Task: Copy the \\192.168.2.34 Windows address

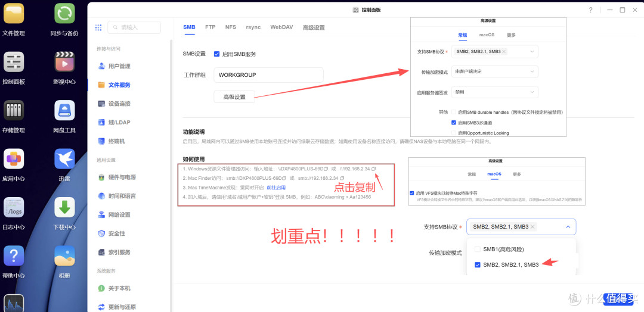Action: (373, 169)
